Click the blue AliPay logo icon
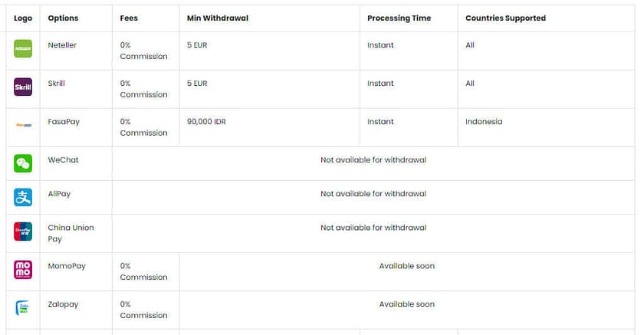The height and width of the screenshot is (335, 644). click(x=23, y=197)
